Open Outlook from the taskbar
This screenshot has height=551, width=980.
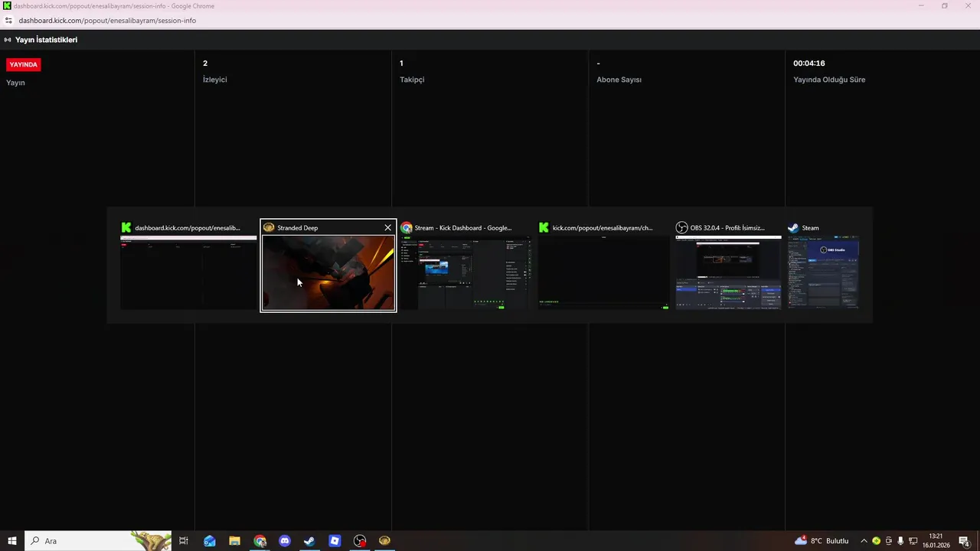209,541
